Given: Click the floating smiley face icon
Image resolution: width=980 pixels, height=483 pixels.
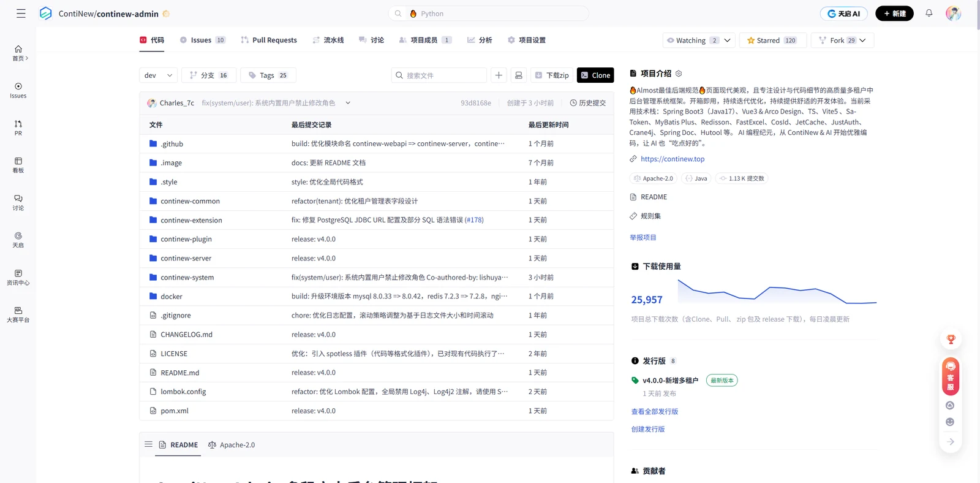Looking at the screenshot, I should tap(950, 422).
